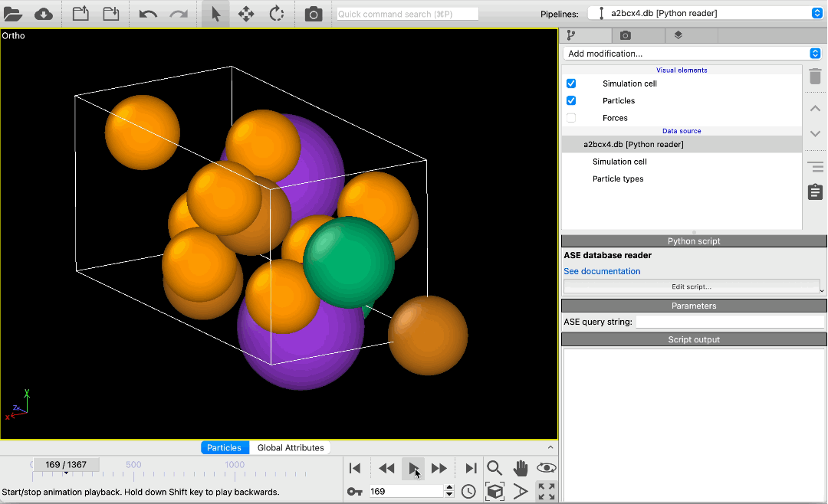The image size is (828, 504).
Task: Disable the Particles visual element checkbox
Action: point(571,100)
